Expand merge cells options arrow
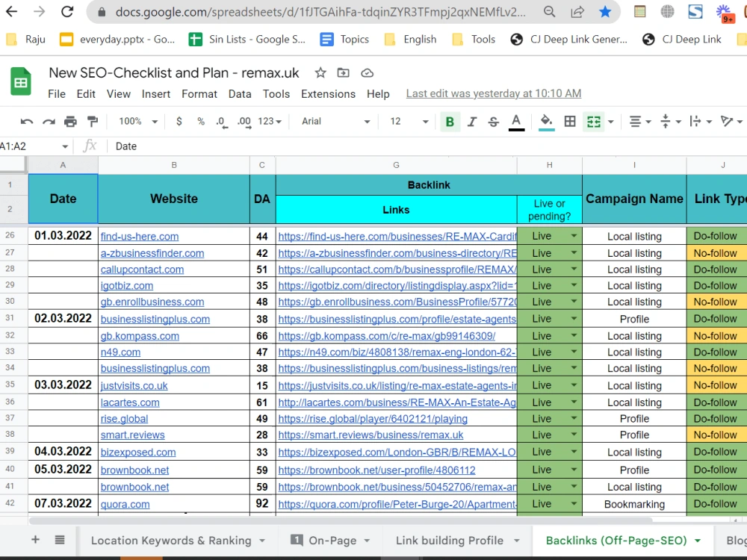The image size is (747, 560). coord(611,122)
